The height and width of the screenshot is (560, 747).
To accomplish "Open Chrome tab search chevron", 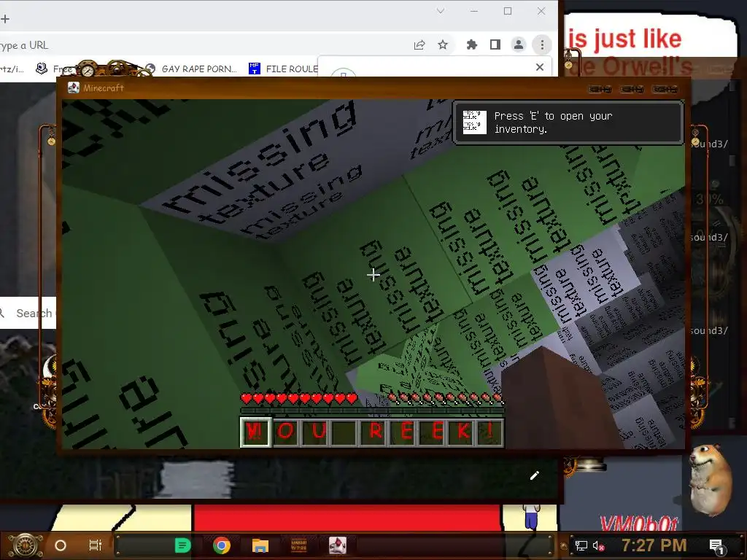I will (441, 11).
